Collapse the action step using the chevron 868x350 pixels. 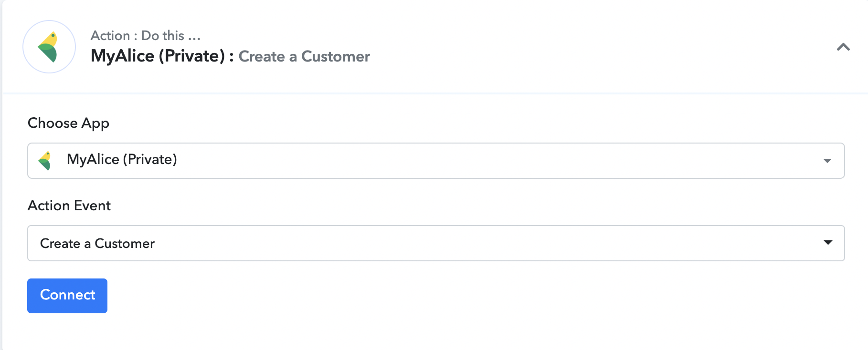point(843,47)
